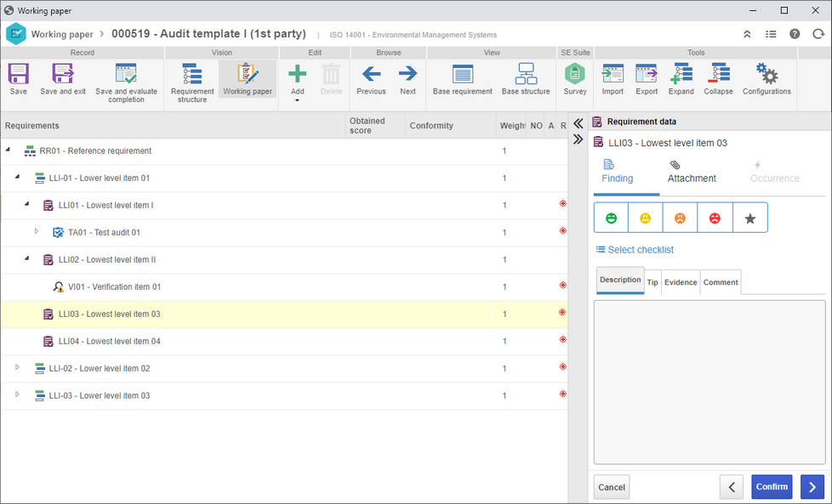Open the list view icon in header
This screenshot has width=832, height=504.
(x=771, y=35)
